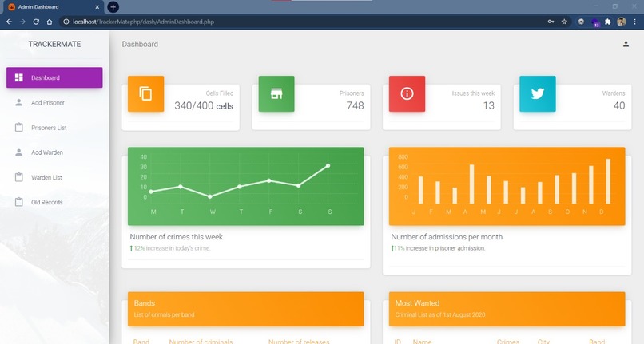The width and height of the screenshot is (644, 344).
Task: Click the site info icon in address bar
Action: point(66,22)
